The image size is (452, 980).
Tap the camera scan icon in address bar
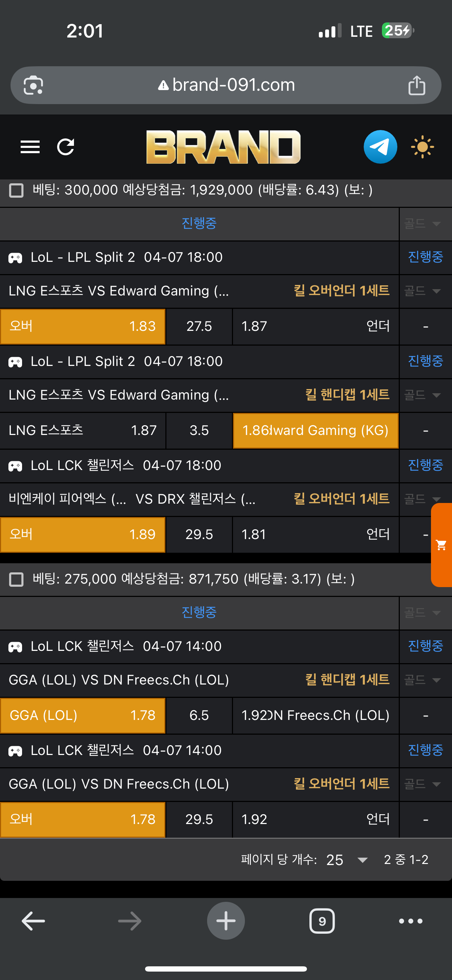[34, 85]
